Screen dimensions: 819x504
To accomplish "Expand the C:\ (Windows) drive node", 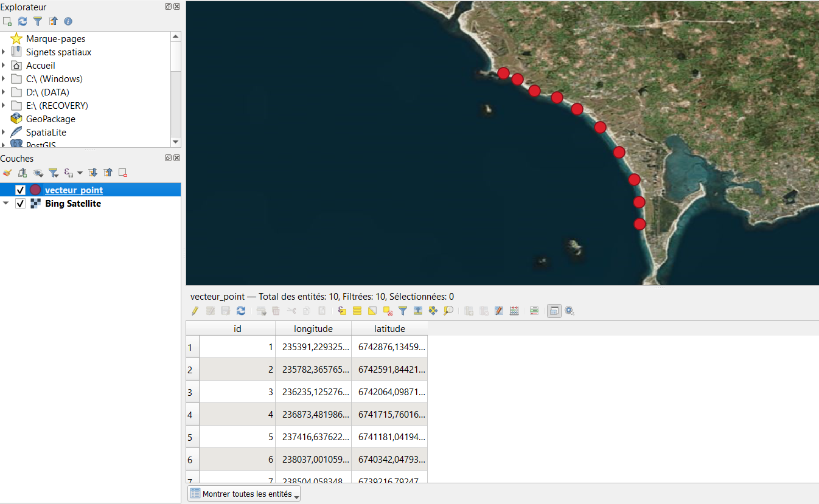I will coord(4,79).
